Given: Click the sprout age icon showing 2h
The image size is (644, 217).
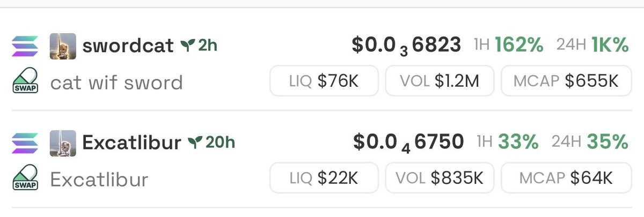Looking at the screenshot, I should [x=186, y=46].
